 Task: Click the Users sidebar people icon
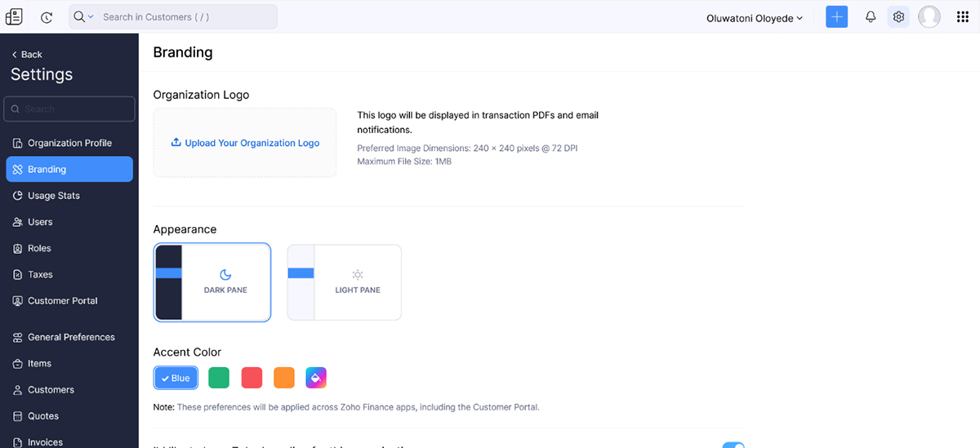[18, 222]
